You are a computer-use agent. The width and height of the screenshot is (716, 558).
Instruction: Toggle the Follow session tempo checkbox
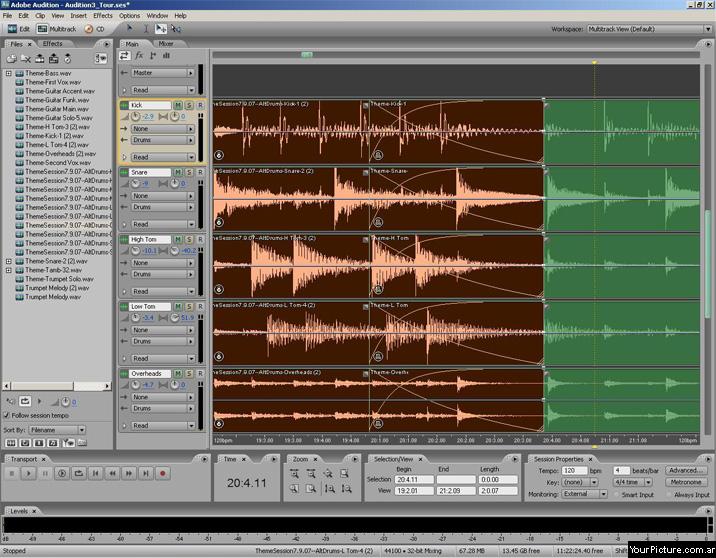tap(6, 416)
